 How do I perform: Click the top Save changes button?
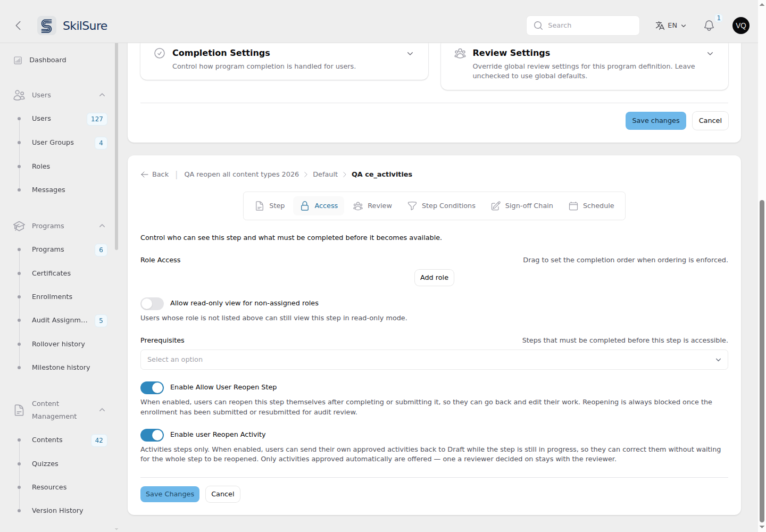click(x=656, y=121)
